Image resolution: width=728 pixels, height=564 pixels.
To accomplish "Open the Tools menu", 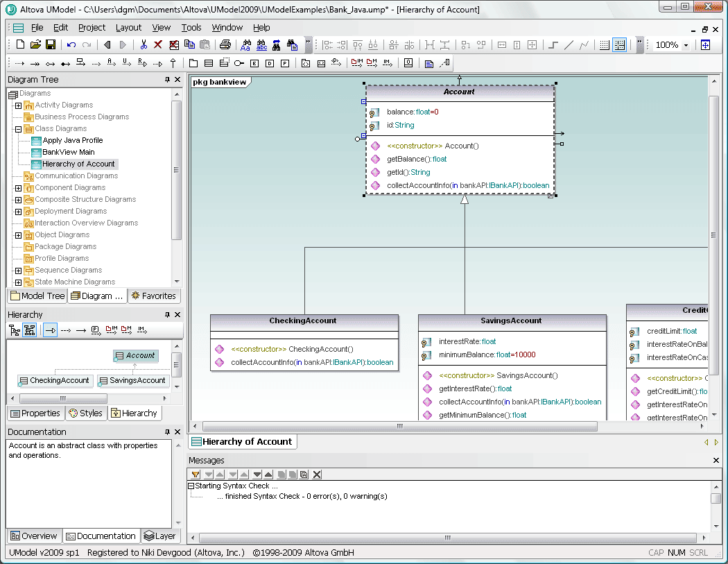I will [x=191, y=28].
